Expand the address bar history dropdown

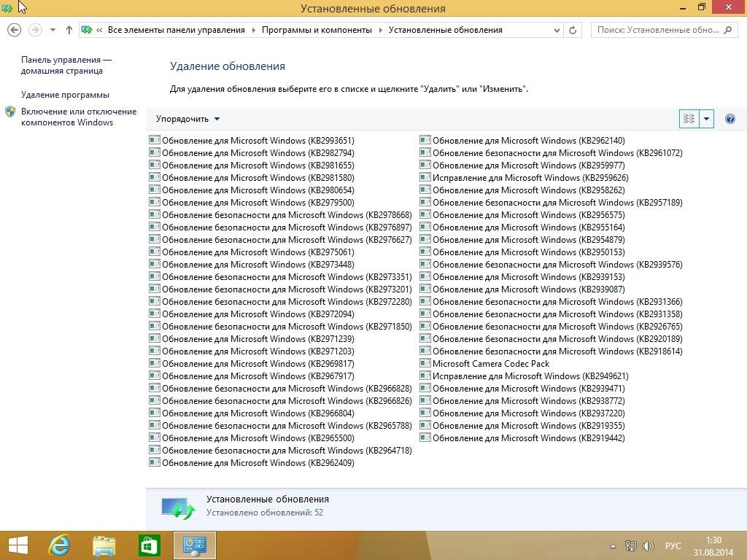tap(557, 30)
